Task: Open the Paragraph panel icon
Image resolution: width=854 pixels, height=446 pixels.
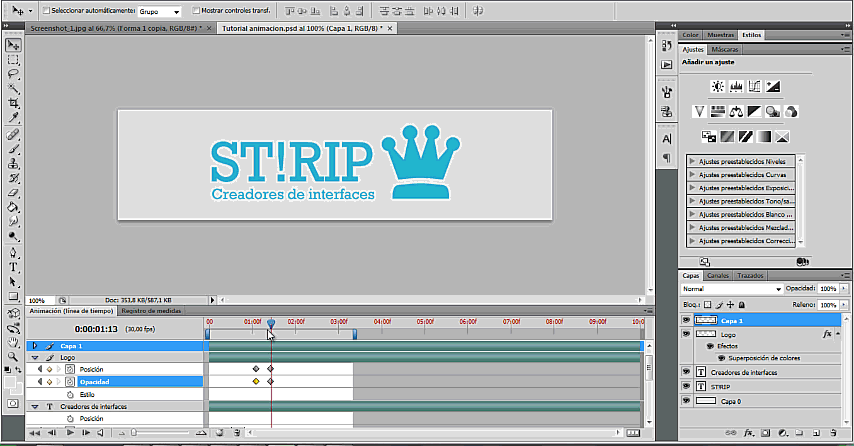Action: [667, 158]
